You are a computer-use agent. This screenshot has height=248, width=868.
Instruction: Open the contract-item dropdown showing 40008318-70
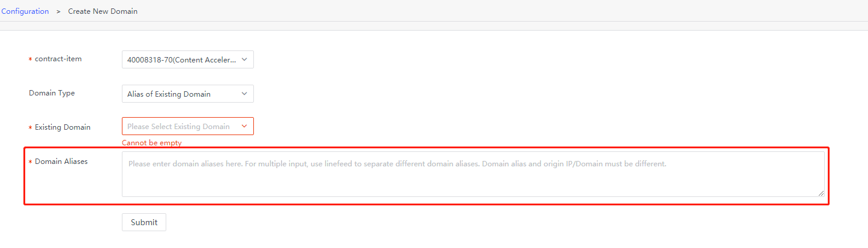coord(182,59)
